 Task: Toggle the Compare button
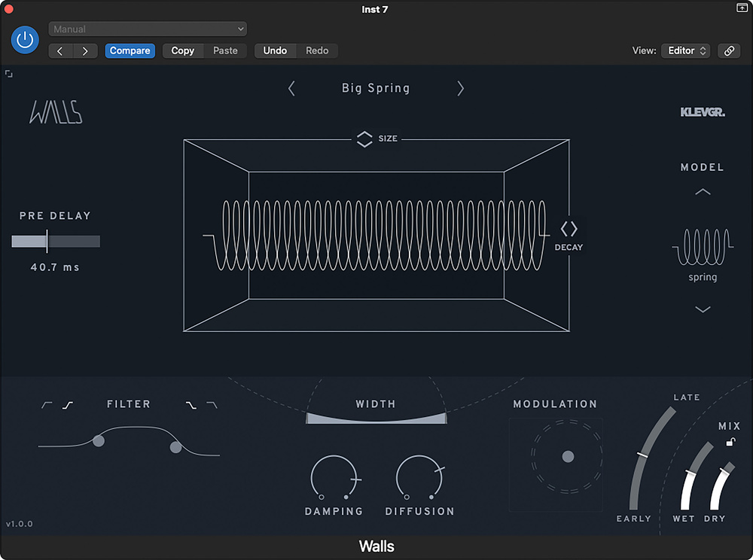point(130,50)
